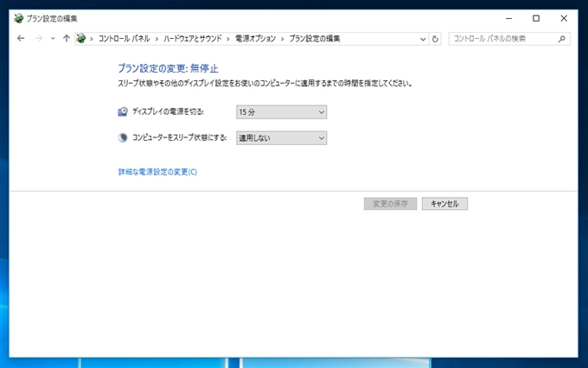Click label ディスプレイの電源を切る:

168,111
